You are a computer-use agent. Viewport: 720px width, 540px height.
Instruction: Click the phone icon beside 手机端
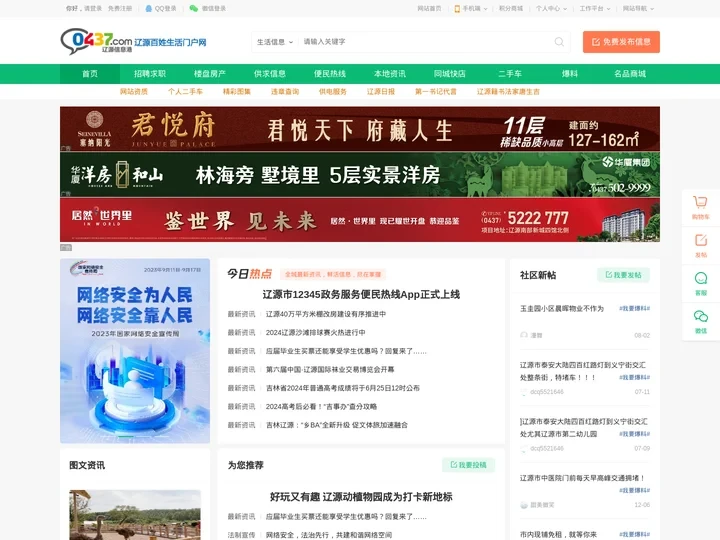pyautogui.click(x=457, y=8)
